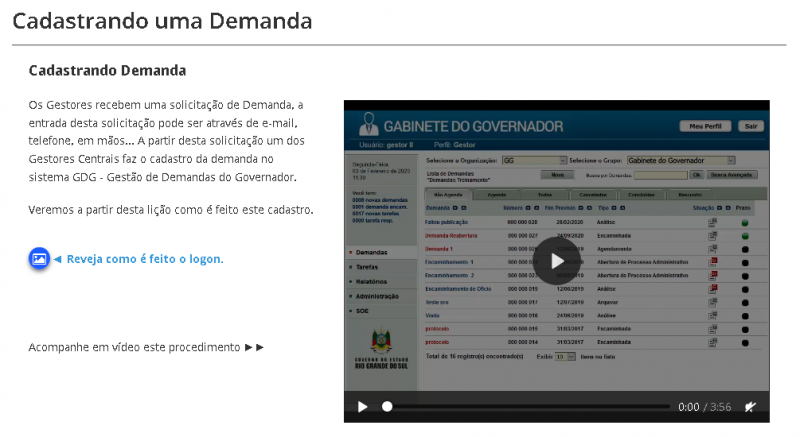Image resolution: width=800 pixels, height=437 pixels.
Task: Click the 0:00 / 3:56 time display
Action: [704, 407]
